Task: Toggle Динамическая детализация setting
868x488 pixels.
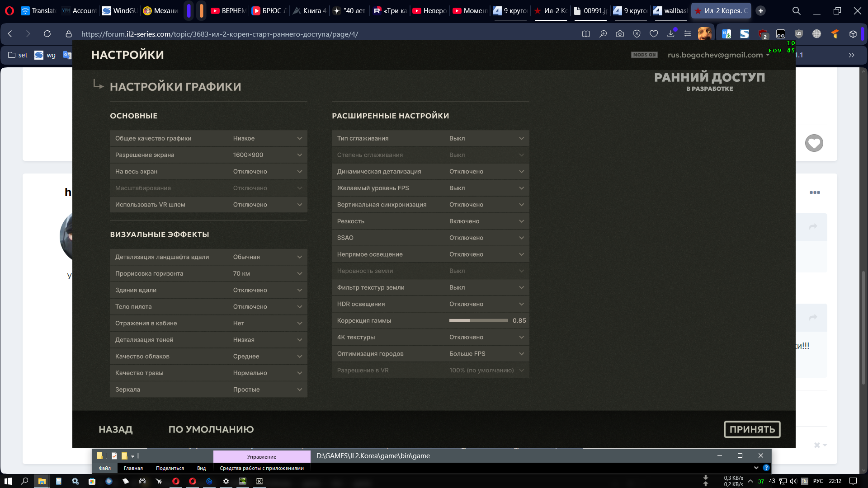Action: (x=430, y=172)
